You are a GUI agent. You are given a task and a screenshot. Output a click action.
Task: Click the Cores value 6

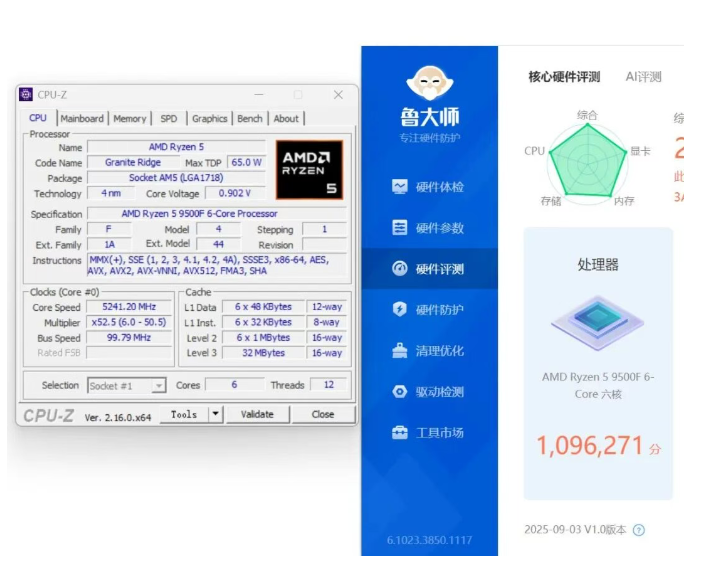coord(234,385)
